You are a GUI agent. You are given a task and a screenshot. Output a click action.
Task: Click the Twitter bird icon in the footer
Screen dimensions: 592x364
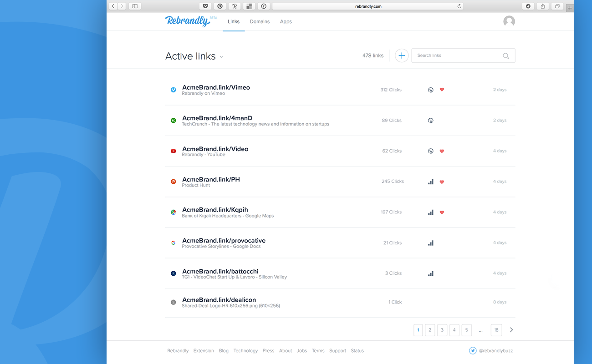[473, 351]
